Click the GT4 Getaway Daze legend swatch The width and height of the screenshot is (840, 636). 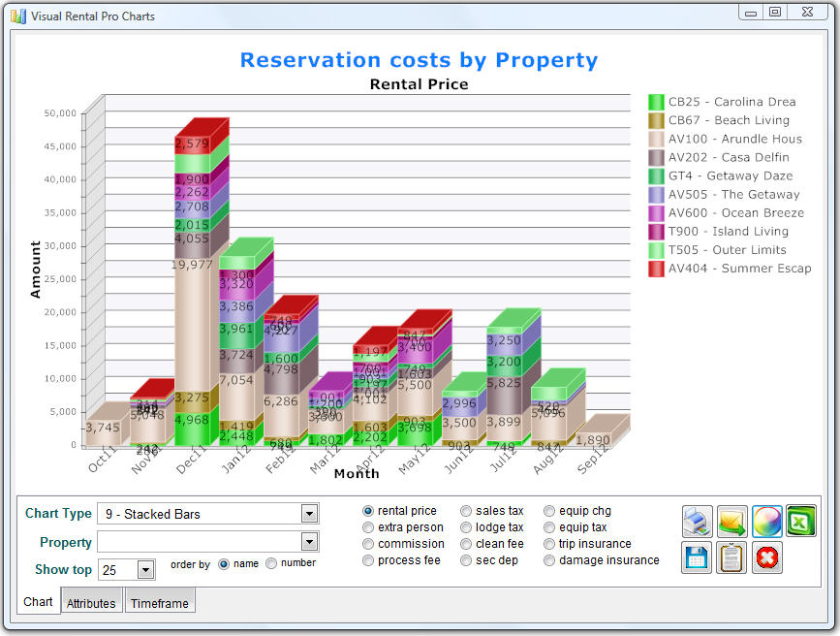coord(656,175)
